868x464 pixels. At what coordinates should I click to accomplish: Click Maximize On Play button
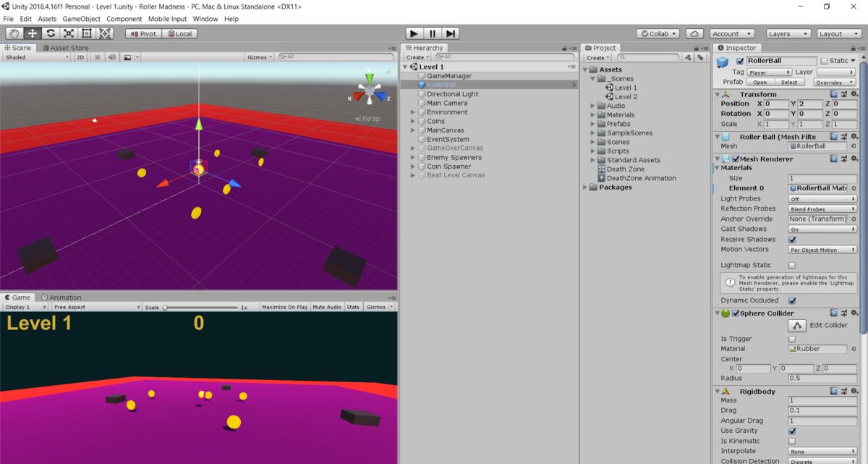(284, 307)
